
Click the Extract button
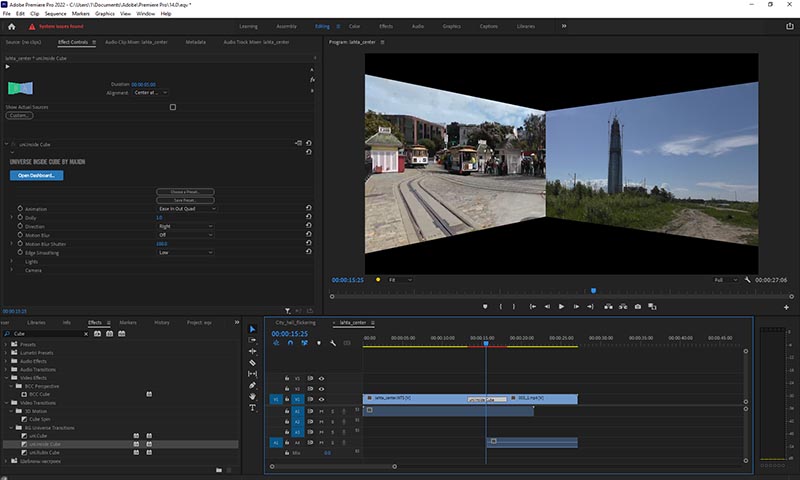623,307
